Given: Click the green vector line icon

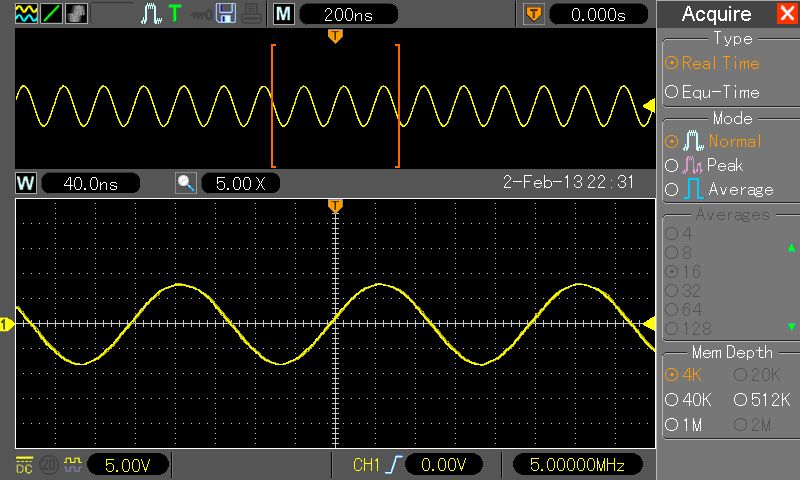Looking at the screenshot, I should tap(52, 14).
